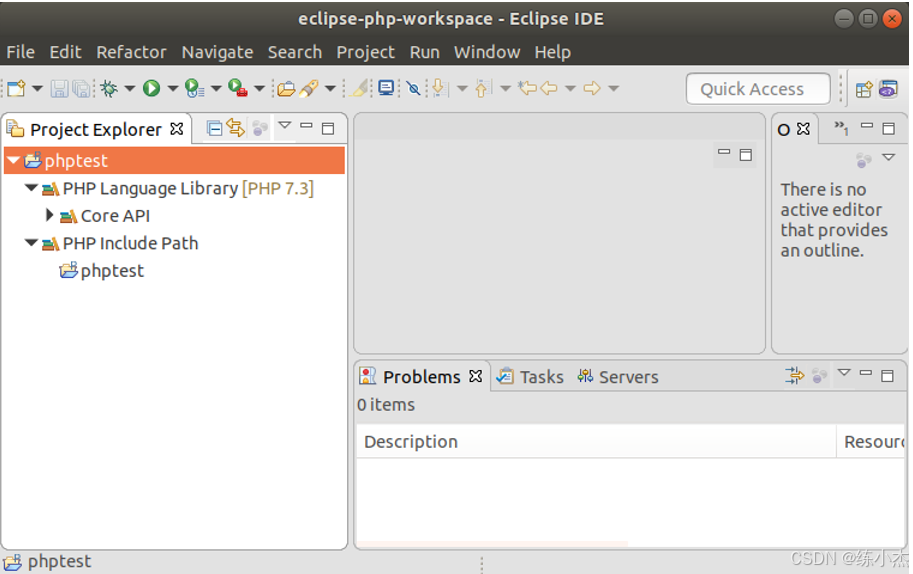Open the Window menu
This screenshot has width=913, height=574.
coord(487,52)
